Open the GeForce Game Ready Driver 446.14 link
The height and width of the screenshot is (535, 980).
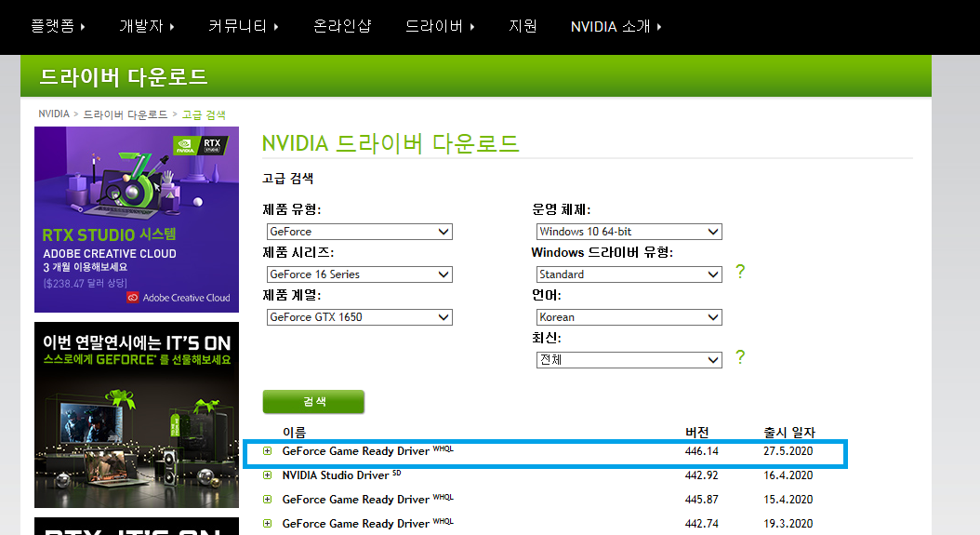[355, 451]
